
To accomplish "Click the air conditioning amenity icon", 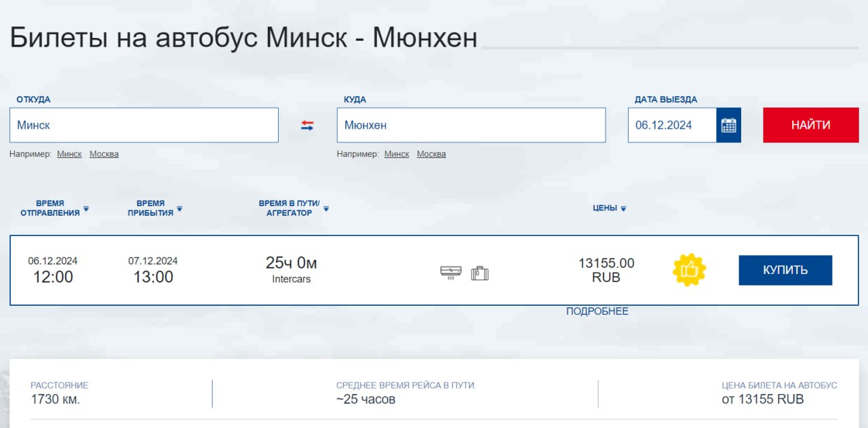I will pos(450,273).
